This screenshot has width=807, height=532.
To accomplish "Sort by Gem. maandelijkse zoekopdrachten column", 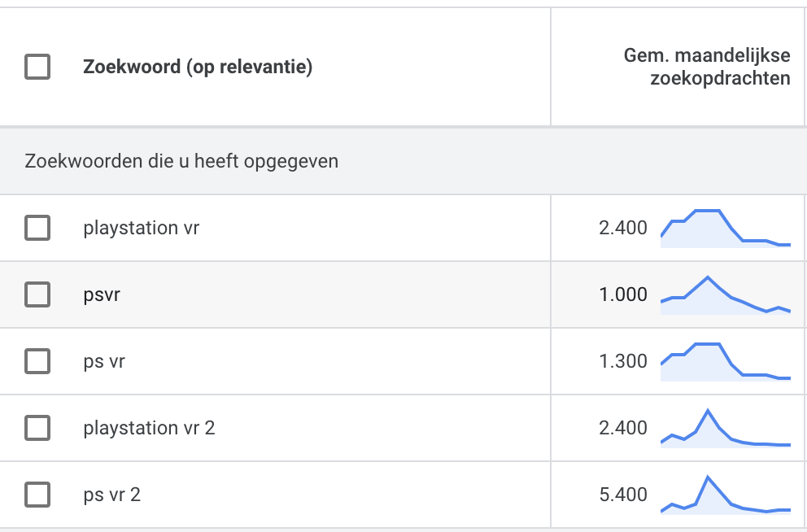I will click(707, 67).
